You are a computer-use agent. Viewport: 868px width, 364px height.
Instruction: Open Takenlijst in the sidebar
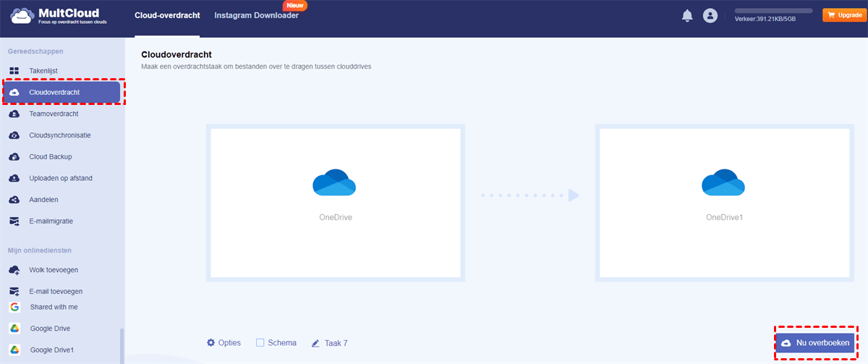(x=43, y=71)
